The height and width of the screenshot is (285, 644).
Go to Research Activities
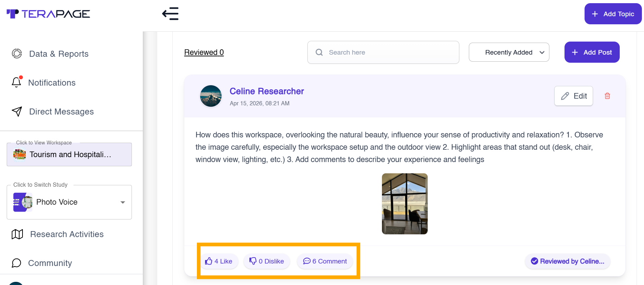(66, 234)
